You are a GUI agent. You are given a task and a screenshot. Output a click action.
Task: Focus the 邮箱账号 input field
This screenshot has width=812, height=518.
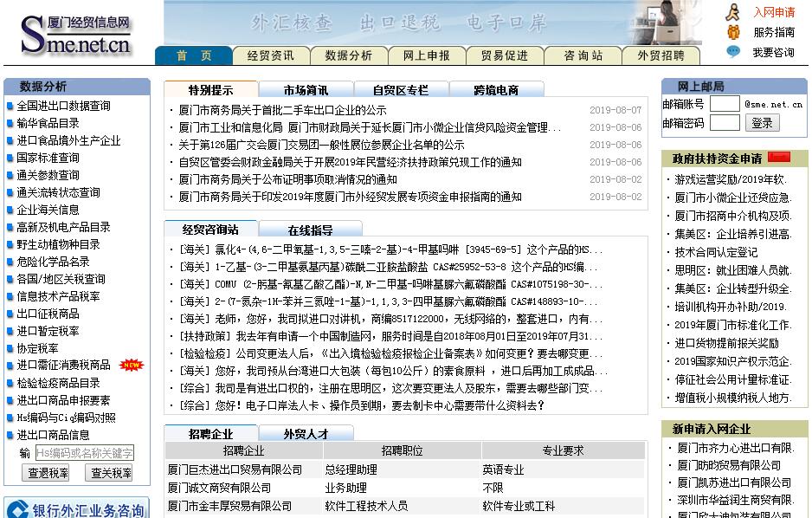[725, 104]
